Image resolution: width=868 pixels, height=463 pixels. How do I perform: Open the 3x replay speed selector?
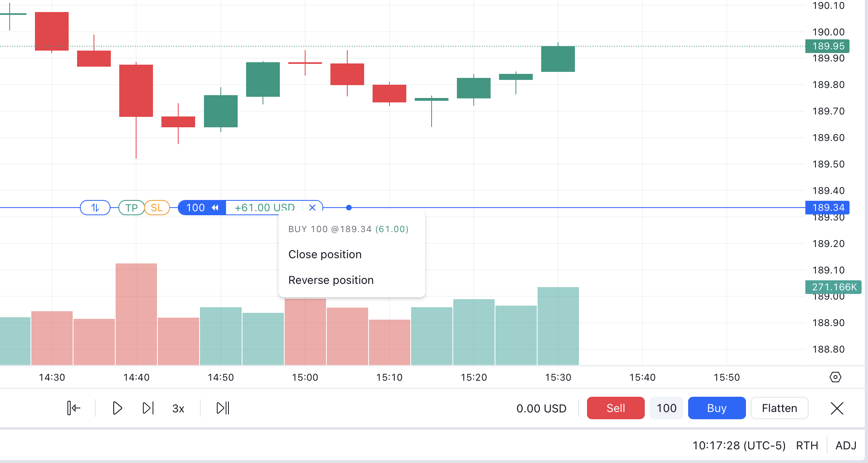pos(178,408)
